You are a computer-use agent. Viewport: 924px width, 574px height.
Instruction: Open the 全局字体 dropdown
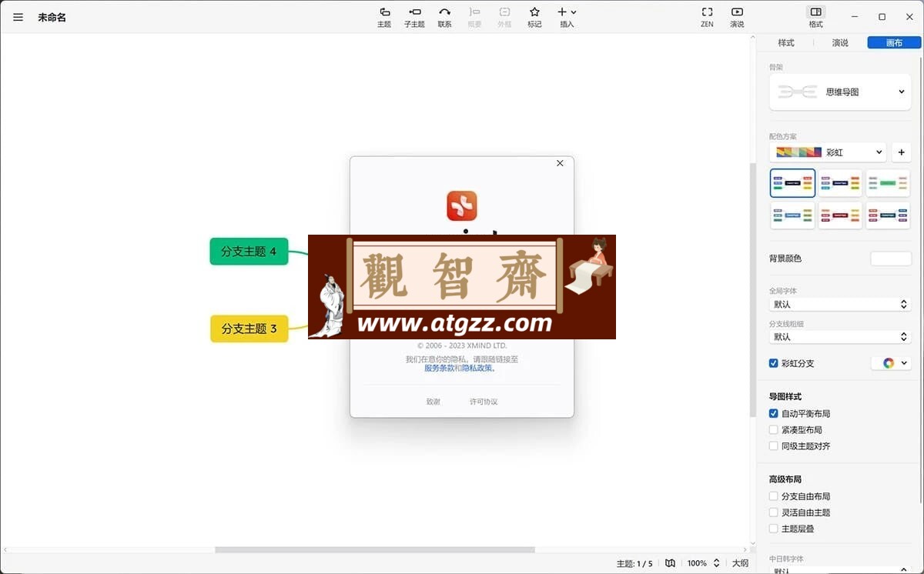(x=840, y=304)
